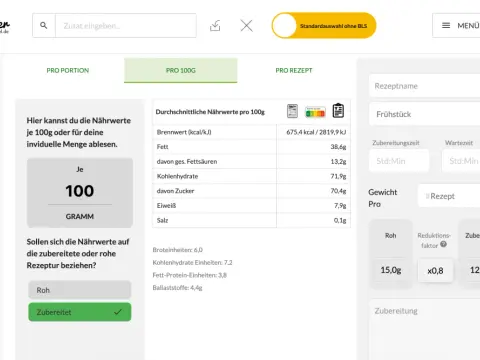Select the Roh option
480x360 pixels.
pyautogui.click(x=80, y=290)
